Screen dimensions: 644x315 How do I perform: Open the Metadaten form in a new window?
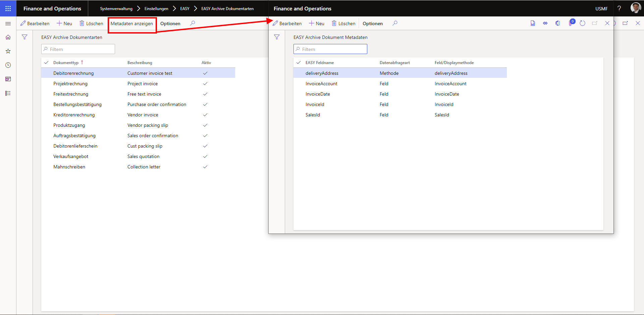coord(595,23)
